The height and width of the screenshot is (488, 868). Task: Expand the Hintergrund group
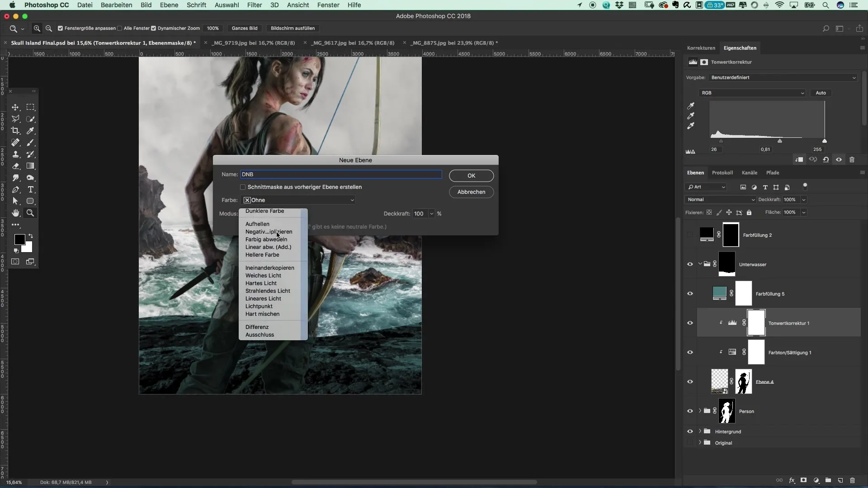point(700,431)
